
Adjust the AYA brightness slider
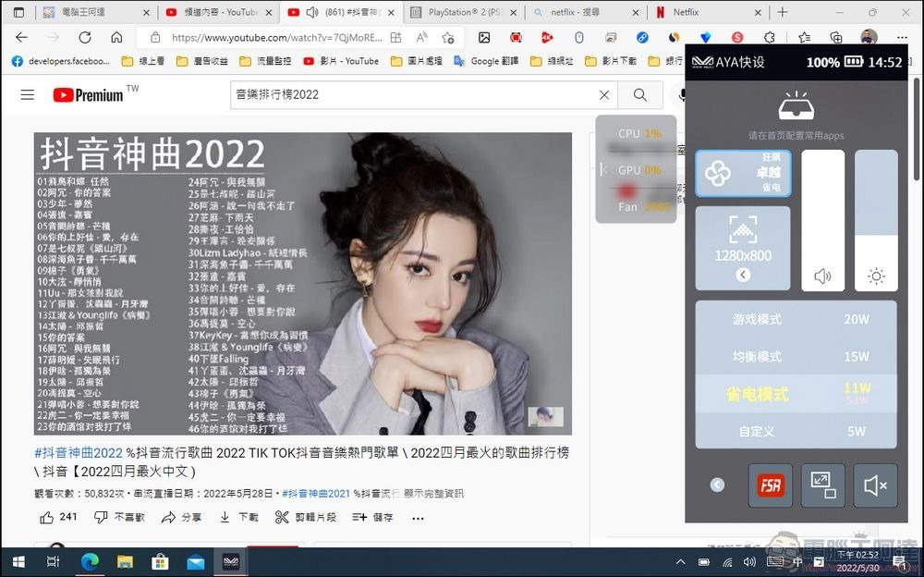(x=876, y=220)
